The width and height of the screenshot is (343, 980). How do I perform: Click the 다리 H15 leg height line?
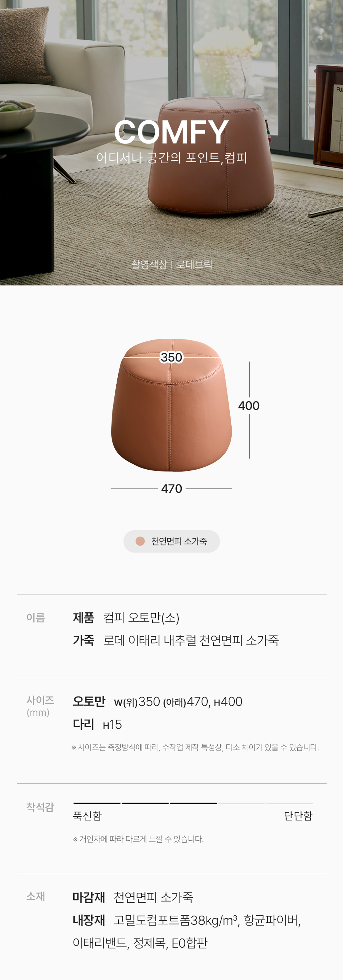coord(97,724)
